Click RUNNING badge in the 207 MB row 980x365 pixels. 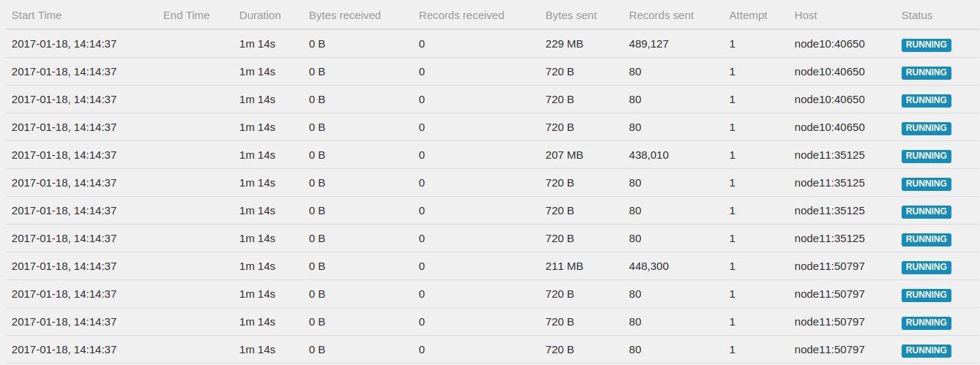[x=926, y=156]
